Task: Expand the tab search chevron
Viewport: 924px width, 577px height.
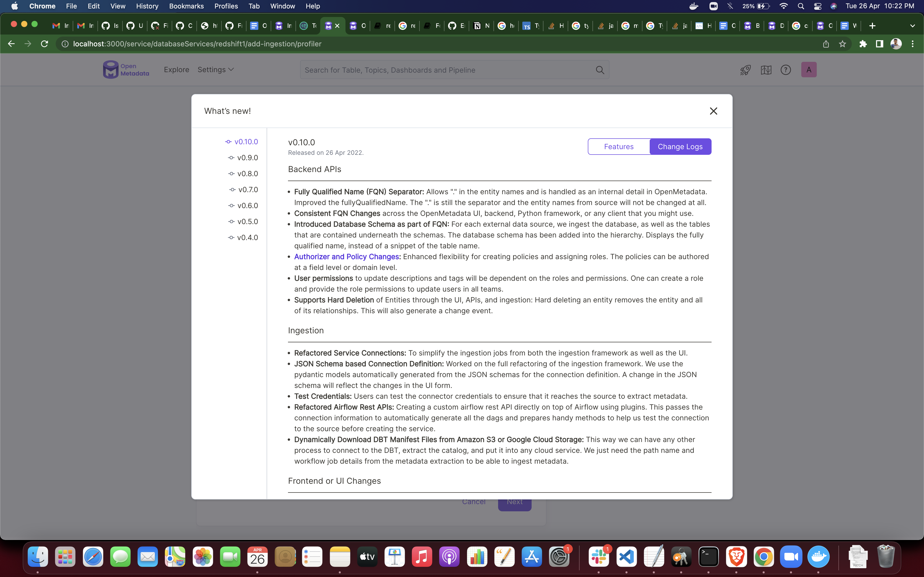Action: coord(912,26)
